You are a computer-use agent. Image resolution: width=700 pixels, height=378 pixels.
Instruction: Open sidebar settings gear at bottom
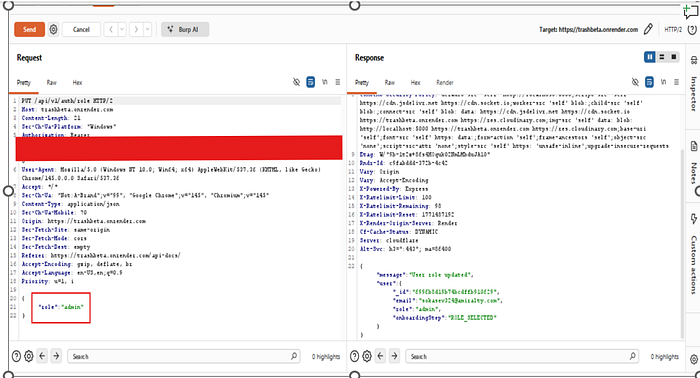[694, 359]
